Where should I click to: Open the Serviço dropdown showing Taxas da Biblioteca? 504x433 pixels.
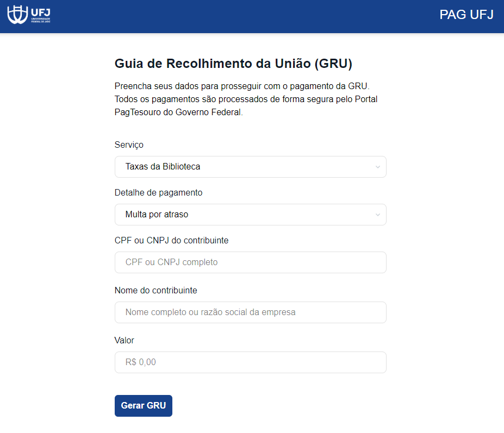pos(245,167)
